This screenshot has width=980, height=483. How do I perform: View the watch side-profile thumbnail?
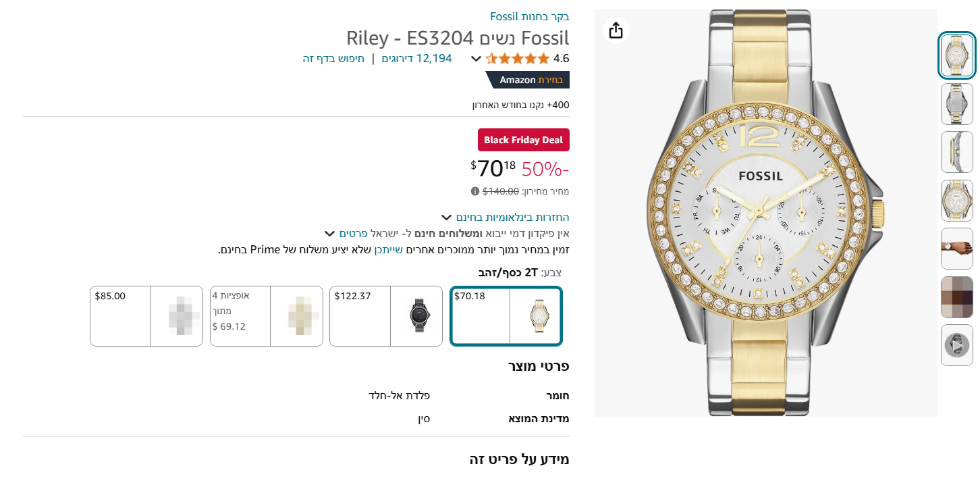(x=956, y=152)
